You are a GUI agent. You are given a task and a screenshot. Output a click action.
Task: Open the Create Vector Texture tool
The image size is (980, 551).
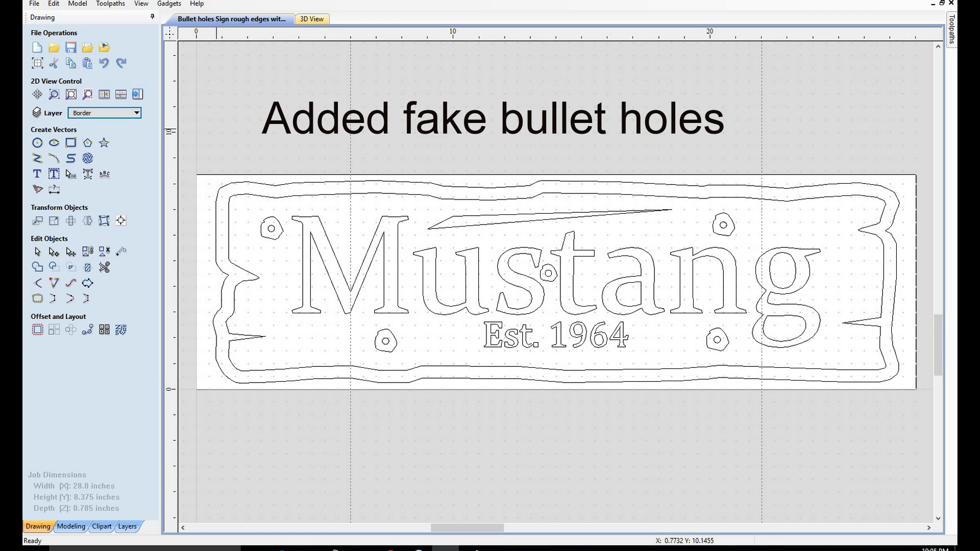click(88, 159)
